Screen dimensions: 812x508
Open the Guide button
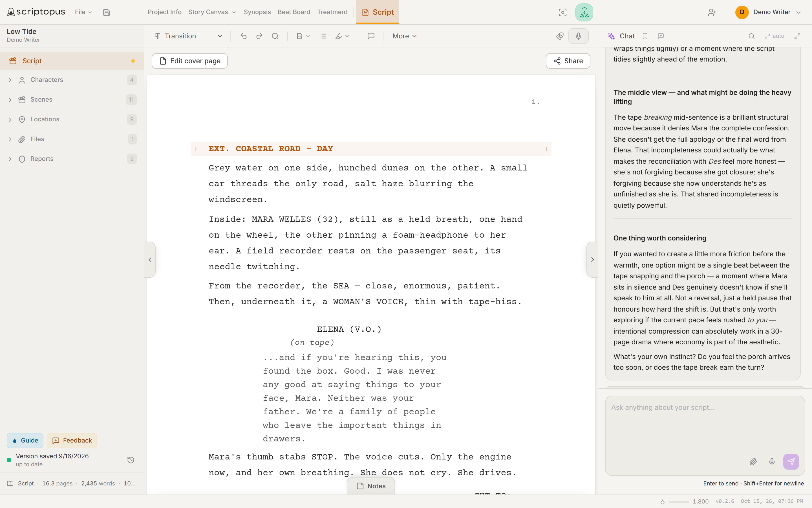coord(25,440)
